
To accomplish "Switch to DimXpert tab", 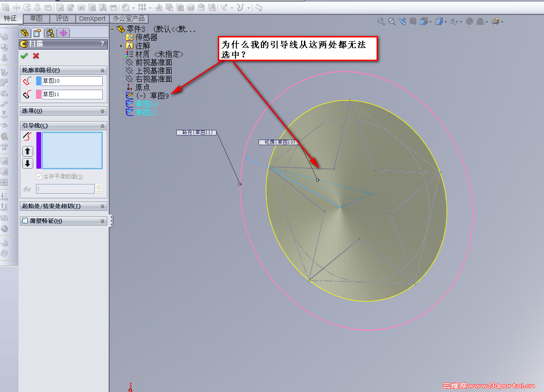I will click(x=93, y=18).
